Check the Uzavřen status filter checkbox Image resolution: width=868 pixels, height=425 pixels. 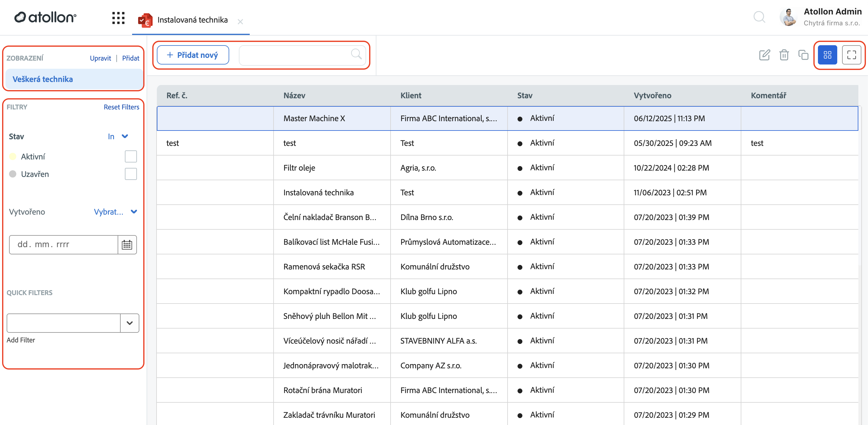(x=130, y=174)
